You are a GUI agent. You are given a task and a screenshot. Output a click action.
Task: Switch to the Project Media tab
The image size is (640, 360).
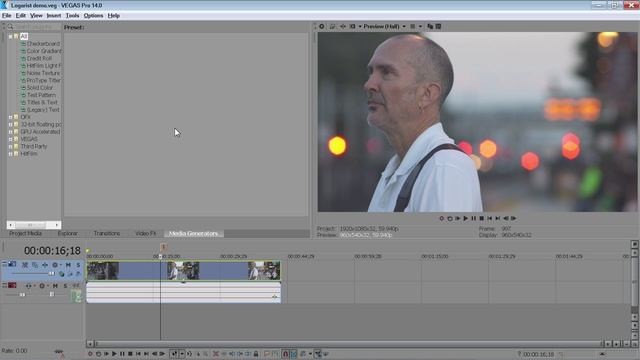[x=25, y=233]
